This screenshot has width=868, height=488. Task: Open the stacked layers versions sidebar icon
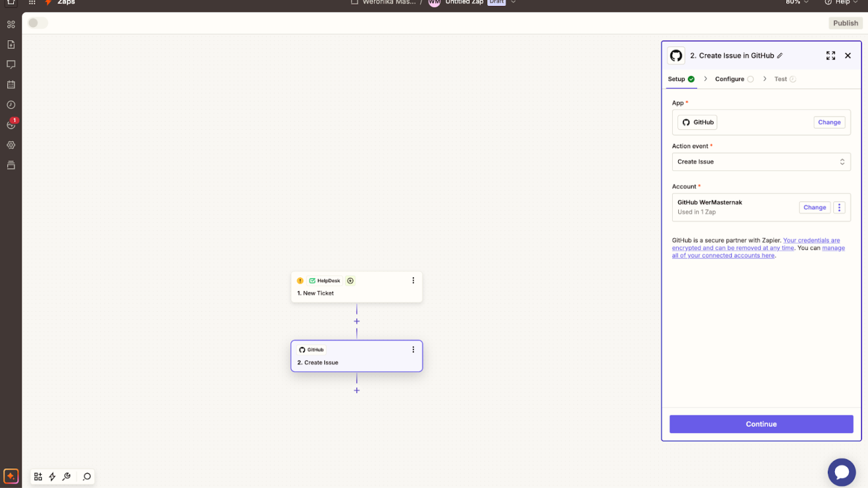11,165
